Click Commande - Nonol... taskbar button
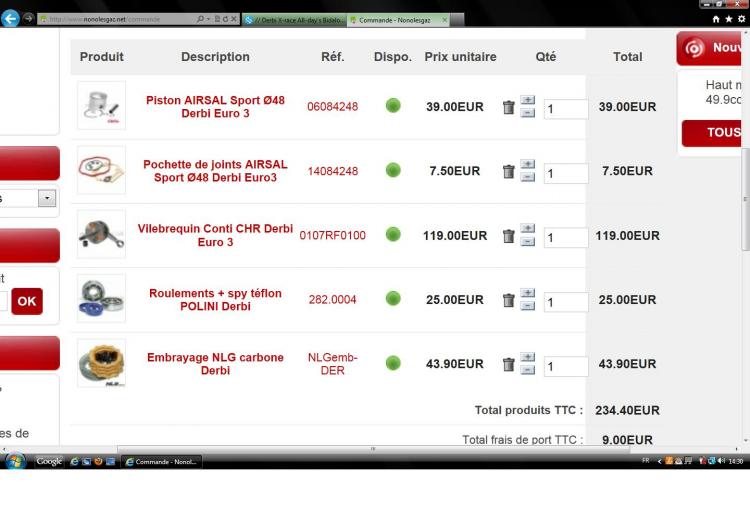The image size is (750, 509). [x=162, y=462]
